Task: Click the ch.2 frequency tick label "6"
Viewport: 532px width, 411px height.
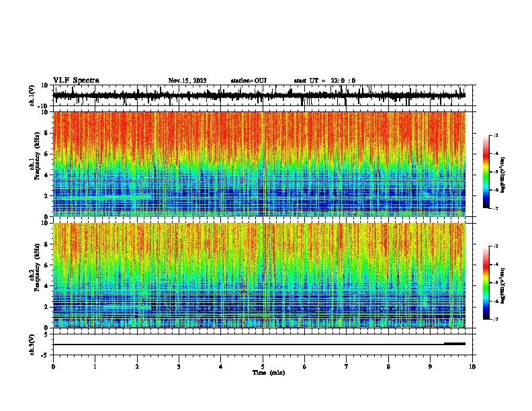Action: pos(47,265)
